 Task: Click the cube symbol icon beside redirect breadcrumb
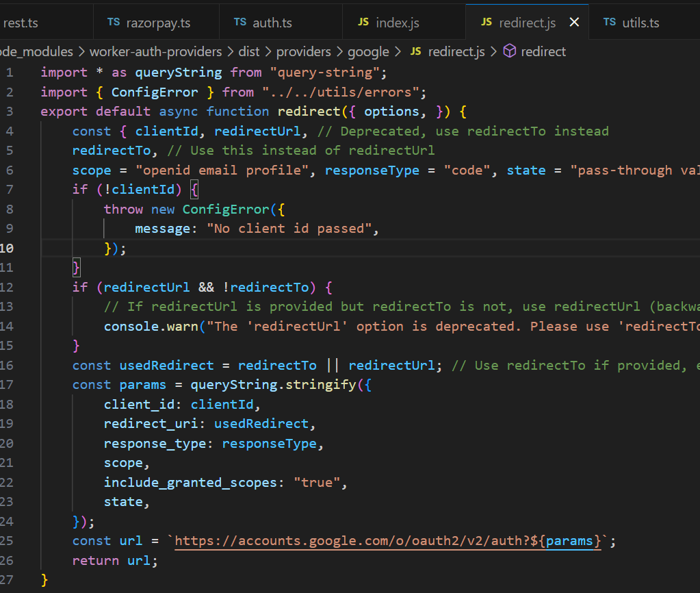(x=510, y=51)
